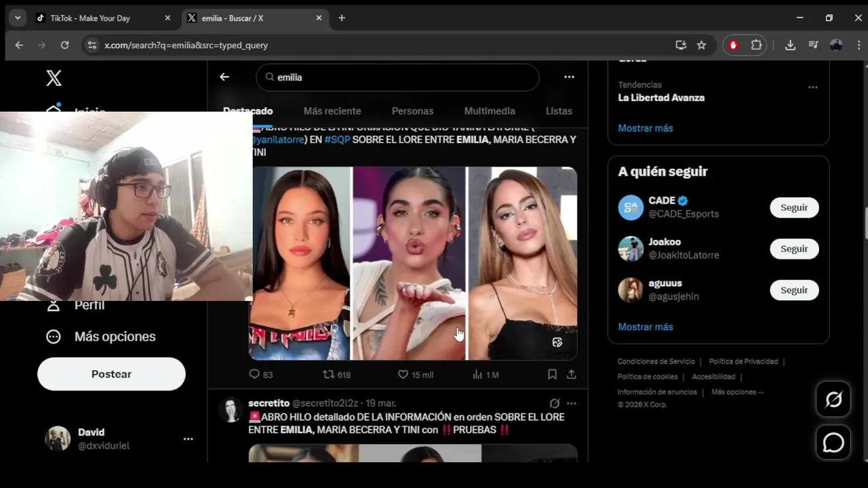Install app icon in address bar
Image resolution: width=868 pixels, height=488 pixels.
[681, 45]
